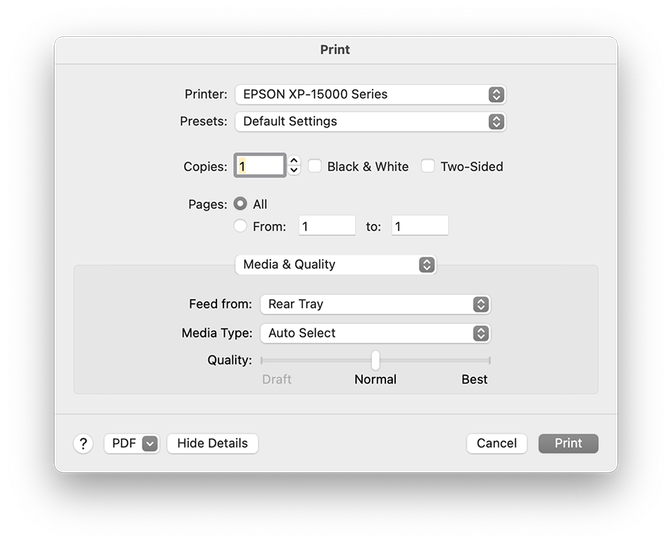This screenshot has width=672, height=544.
Task: Click Hide Details button
Action: 212,443
